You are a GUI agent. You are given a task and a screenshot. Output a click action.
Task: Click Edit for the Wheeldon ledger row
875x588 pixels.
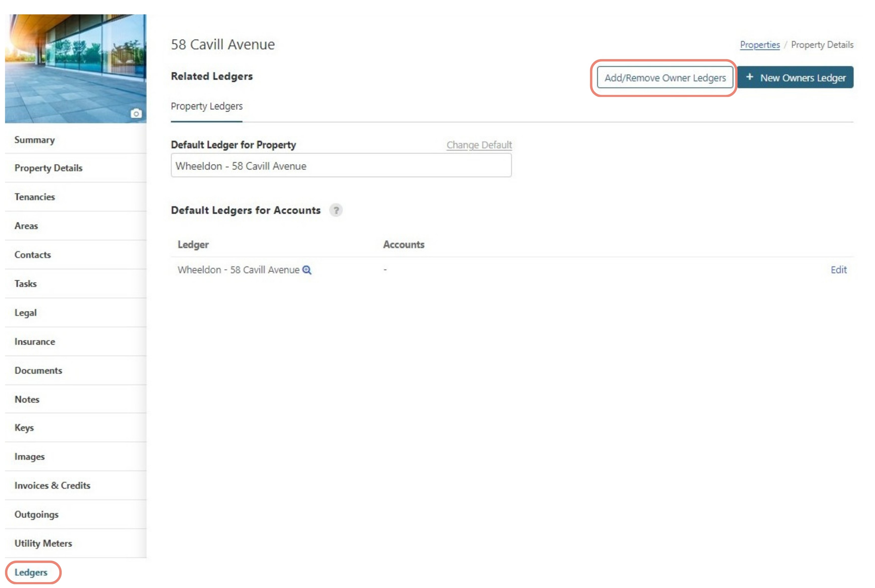(838, 270)
